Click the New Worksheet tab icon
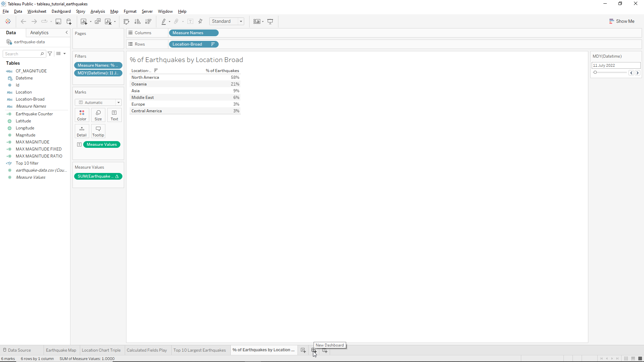Screen dimensions: 644x362 tap(303, 350)
